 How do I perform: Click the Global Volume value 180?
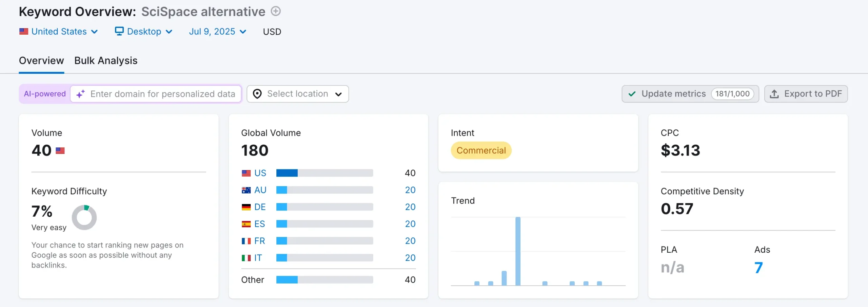[x=255, y=150]
